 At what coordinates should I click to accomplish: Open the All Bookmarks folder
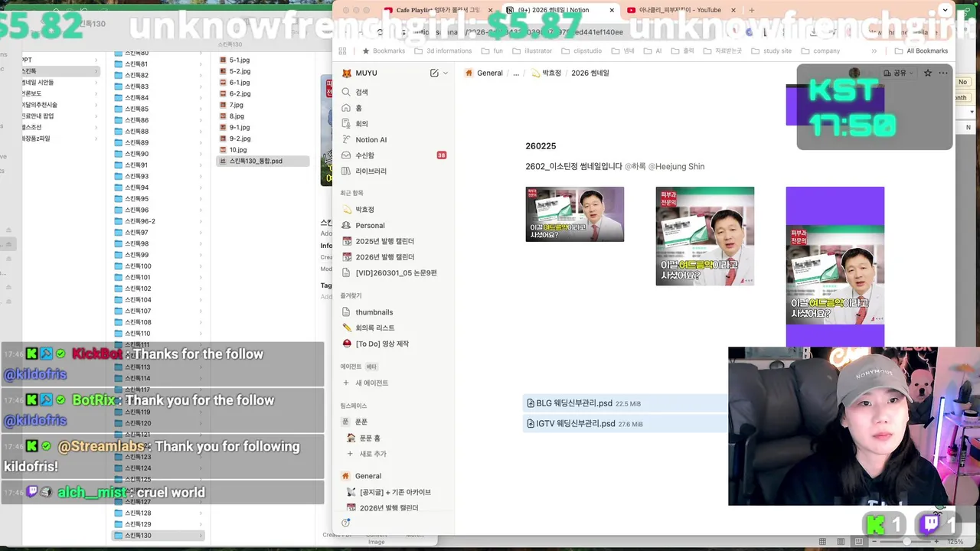[x=922, y=51]
